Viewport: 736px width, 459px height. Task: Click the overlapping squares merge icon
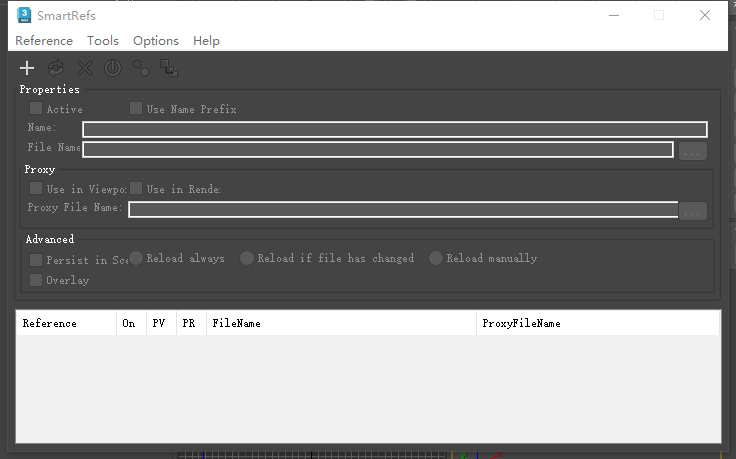coord(169,68)
